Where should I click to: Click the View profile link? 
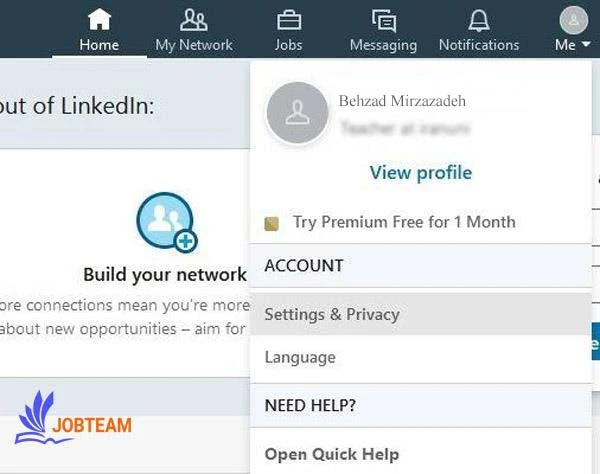(420, 173)
